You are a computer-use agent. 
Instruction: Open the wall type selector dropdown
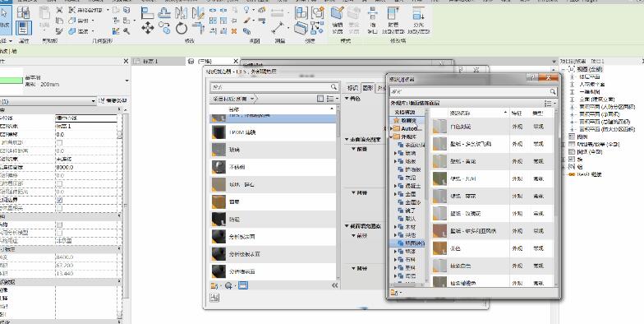tap(126, 81)
